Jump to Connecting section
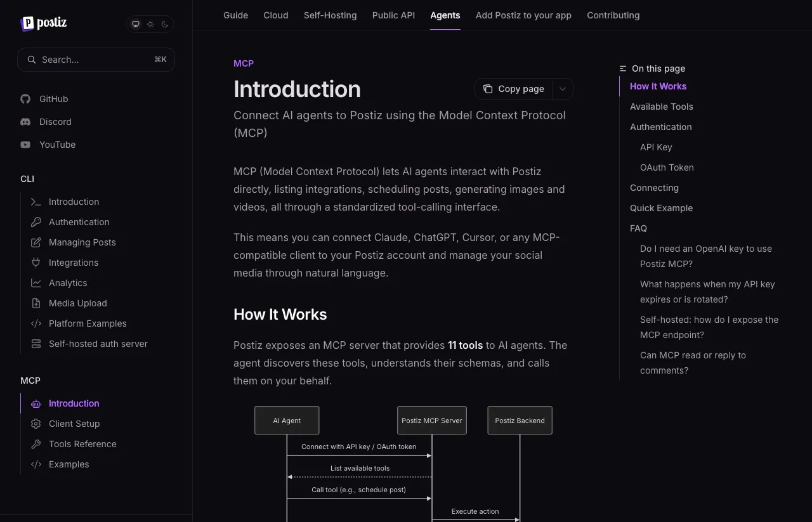 [x=654, y=188]
